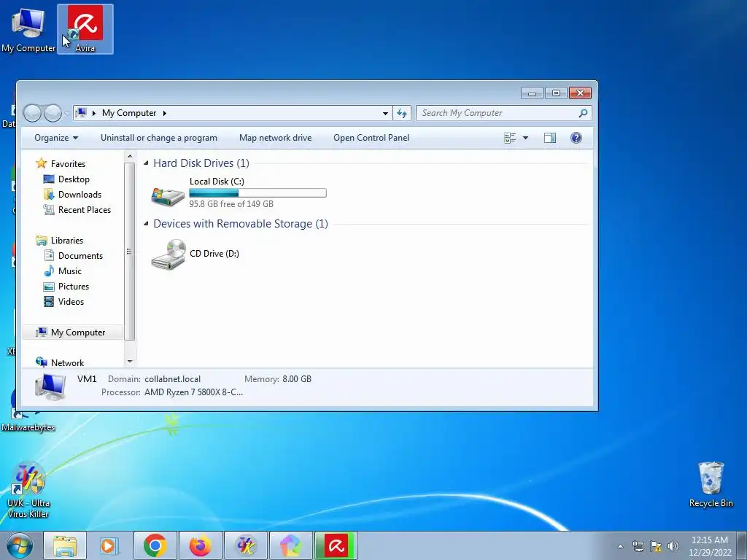Expand the address bar history dropdown
This screenshot has height=560, width=747.
(x=385, y=113)
